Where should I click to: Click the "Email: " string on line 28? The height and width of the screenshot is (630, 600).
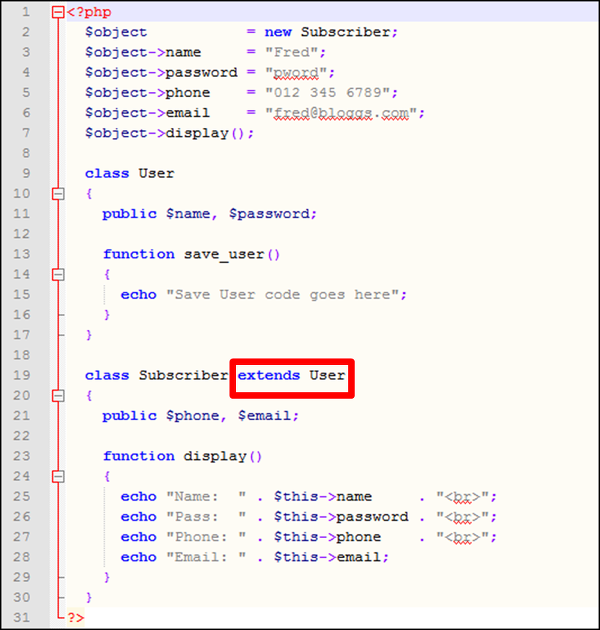206,557
